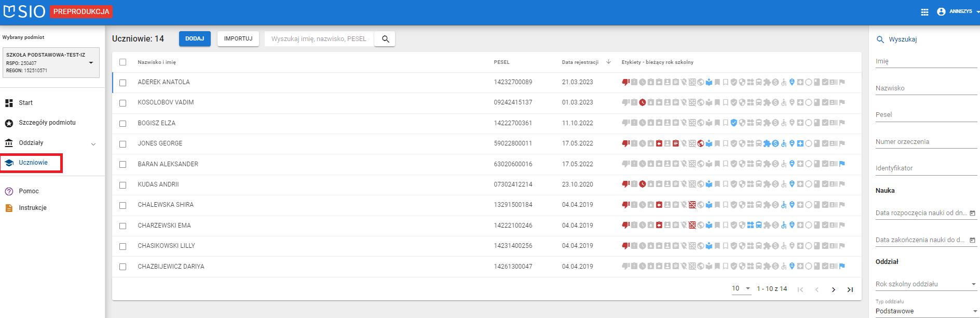The height and width of the screenshot is (318, 980).
Task: Tick the checkbox for BARAN ALEKSANDER
Action: click(123, 164)
